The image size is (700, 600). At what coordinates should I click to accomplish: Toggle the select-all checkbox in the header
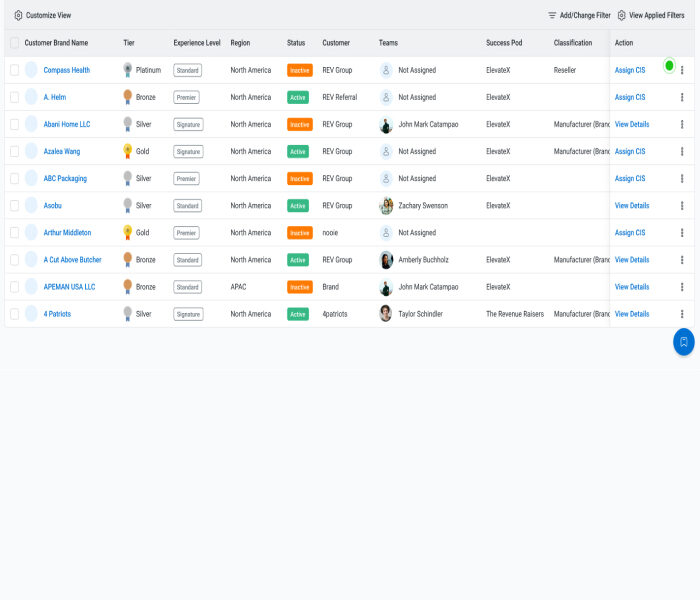(x=14, y=43)
